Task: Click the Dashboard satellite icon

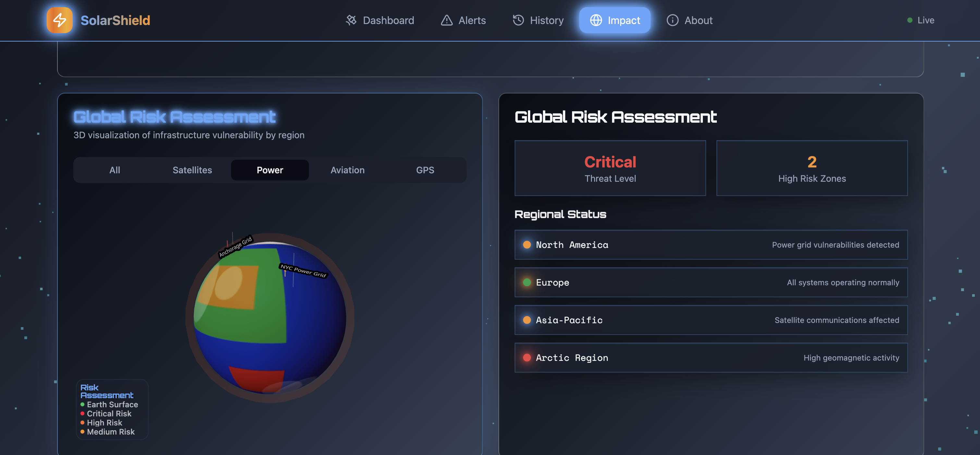Action: tap(351, 20)
